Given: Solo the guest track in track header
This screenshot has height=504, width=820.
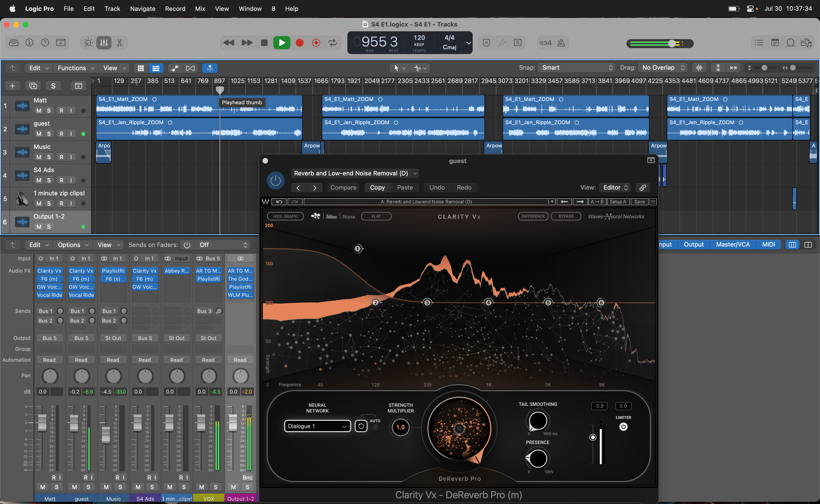Looking at the screenshot, I should pos(49,134).
